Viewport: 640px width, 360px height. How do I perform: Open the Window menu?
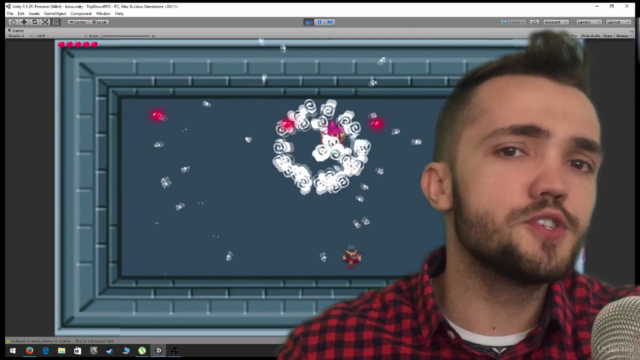tap(103, 13)
